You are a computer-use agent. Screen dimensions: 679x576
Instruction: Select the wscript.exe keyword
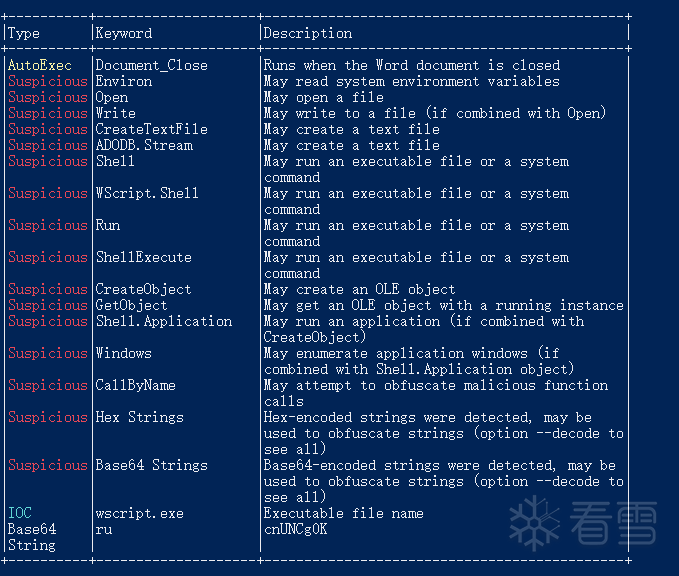tap(139, 513)
